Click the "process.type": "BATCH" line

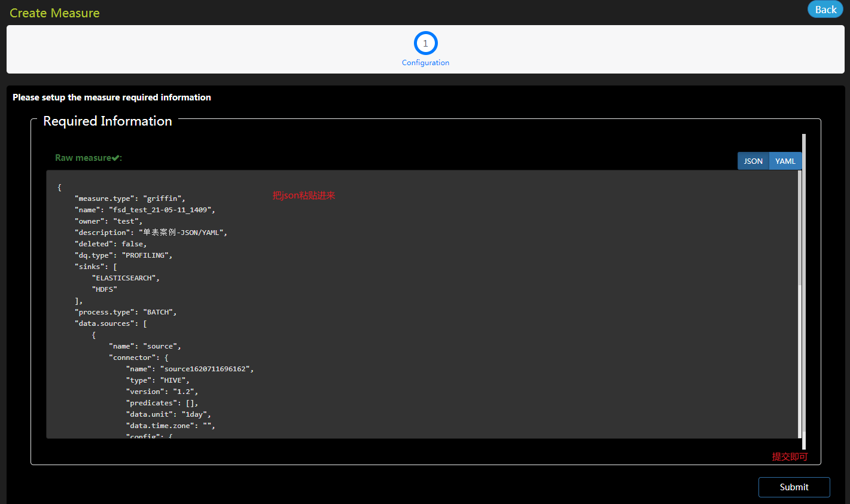tap(126, 312)
